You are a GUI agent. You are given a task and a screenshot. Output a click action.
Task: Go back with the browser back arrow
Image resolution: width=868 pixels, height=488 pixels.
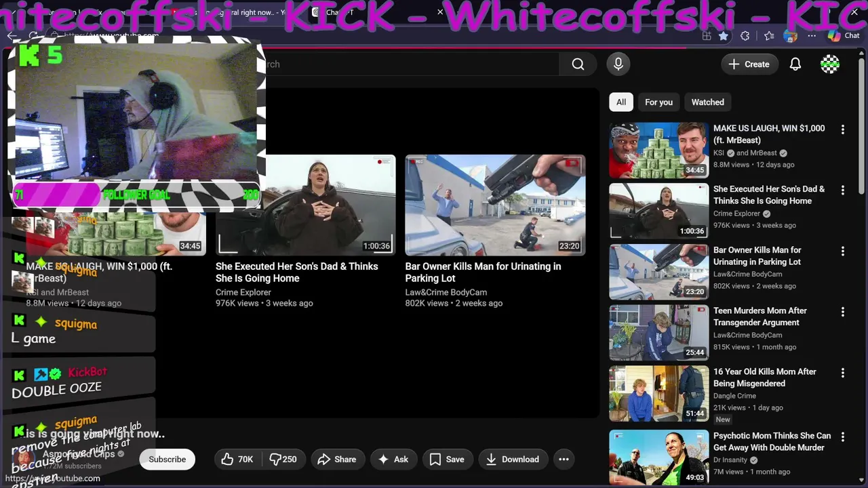(12, 36)
